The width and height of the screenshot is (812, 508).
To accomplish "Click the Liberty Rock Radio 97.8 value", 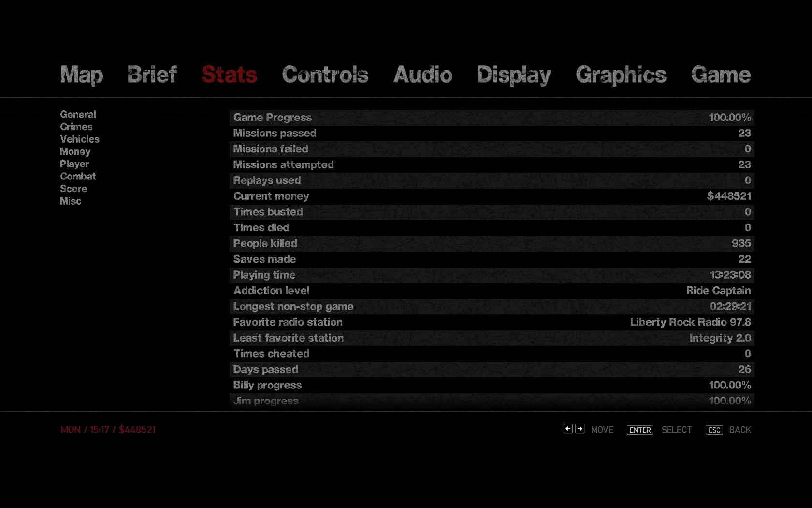I will click(691, 322).
